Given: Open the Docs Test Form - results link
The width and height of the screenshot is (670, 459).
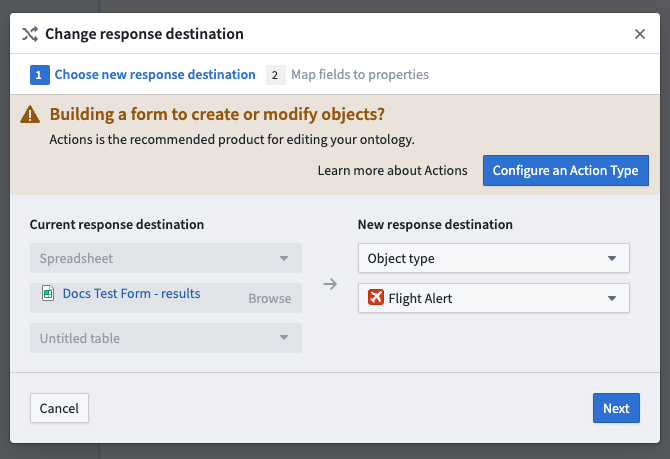Looking at the screenshot, I should click(x=131, y=294).
